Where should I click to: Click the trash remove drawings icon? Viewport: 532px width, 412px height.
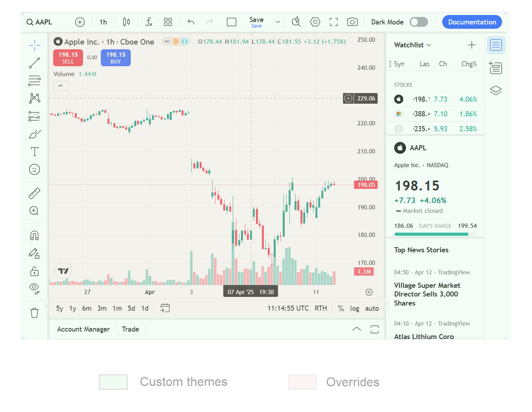[35, 313]
